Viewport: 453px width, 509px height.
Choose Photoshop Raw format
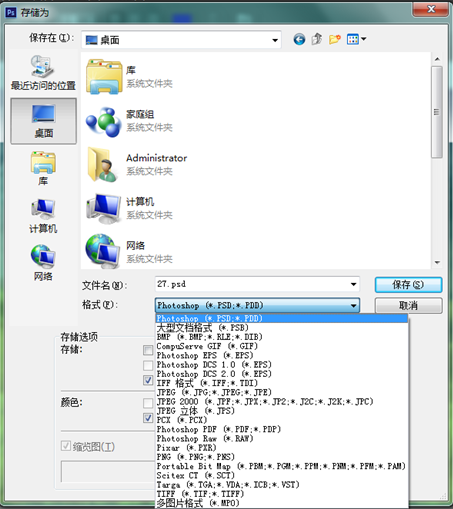tap(282, 438)
